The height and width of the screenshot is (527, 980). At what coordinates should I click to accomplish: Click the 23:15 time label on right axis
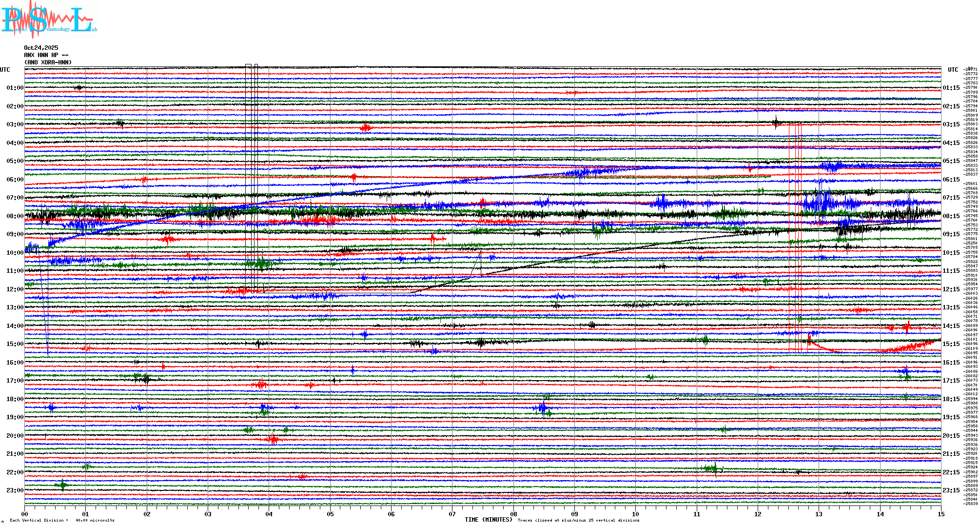point(951,490)
